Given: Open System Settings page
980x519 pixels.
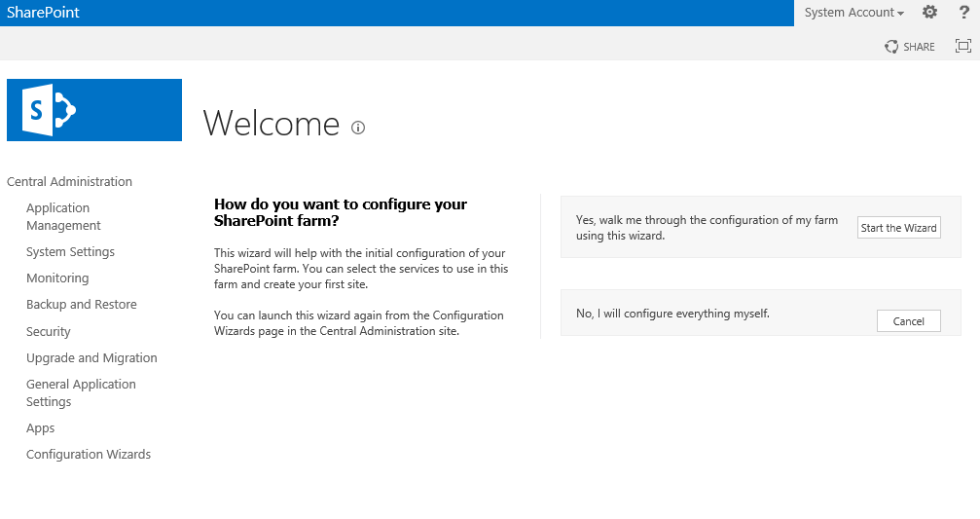Looking at the screenshot, I should click(70, 251).
